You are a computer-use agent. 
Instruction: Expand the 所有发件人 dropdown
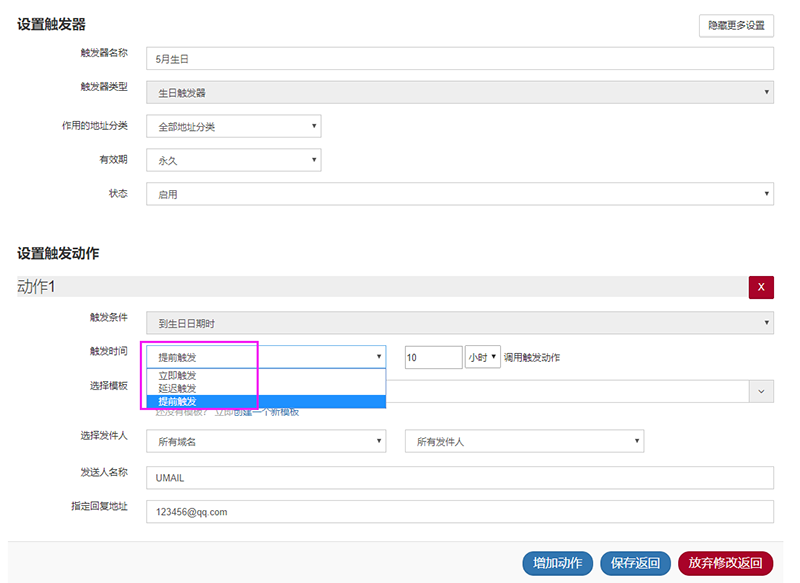pyautogui.click(x=524, y=441)
